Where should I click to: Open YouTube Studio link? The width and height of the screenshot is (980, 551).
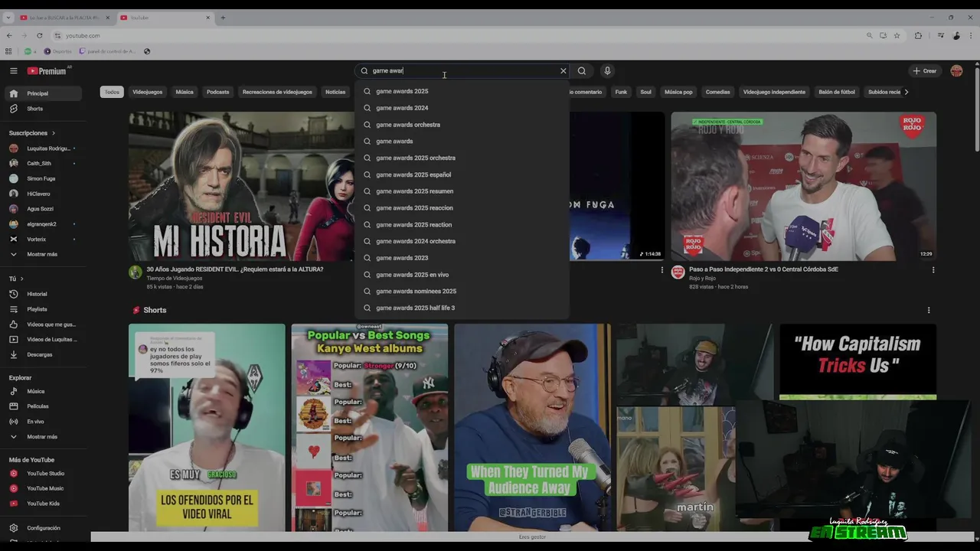point(42,474)
